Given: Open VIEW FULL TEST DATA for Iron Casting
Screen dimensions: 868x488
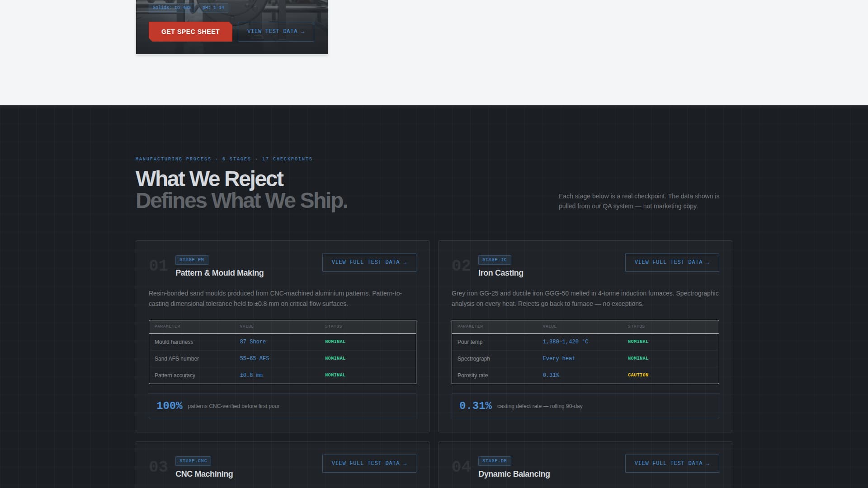Looking at the screenshot, I should coord(671,262).
